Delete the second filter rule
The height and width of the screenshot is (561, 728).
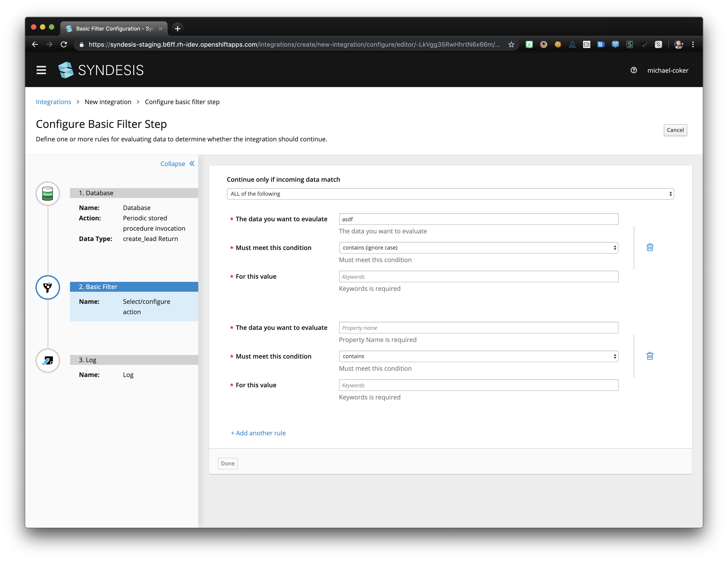(x=650, y=356)
